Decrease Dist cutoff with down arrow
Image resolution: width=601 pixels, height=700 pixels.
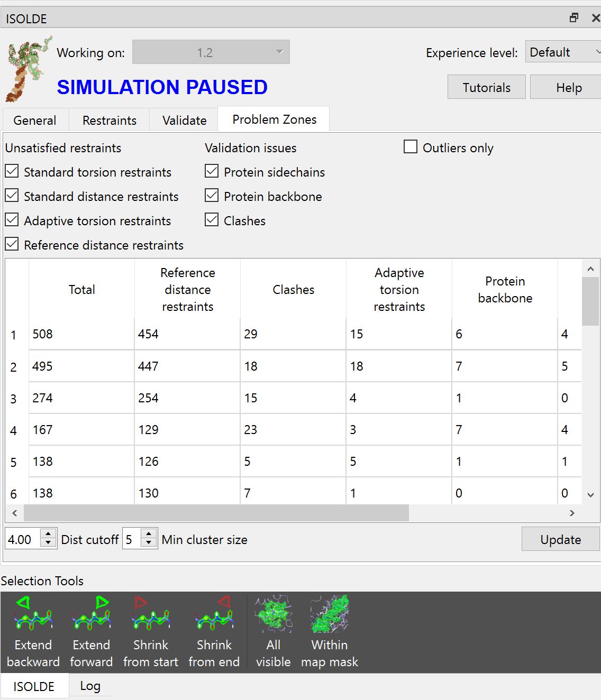[48, 544]
